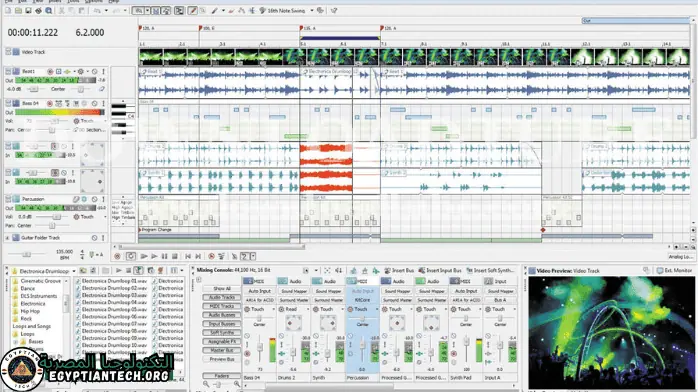698x392 pixels.
Task: Click the Open folder icon in toolbar
Action: click(x=18, y=10)
